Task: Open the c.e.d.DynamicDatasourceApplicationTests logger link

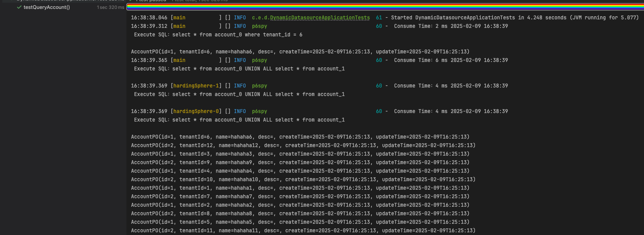Action: coord(311,18)
